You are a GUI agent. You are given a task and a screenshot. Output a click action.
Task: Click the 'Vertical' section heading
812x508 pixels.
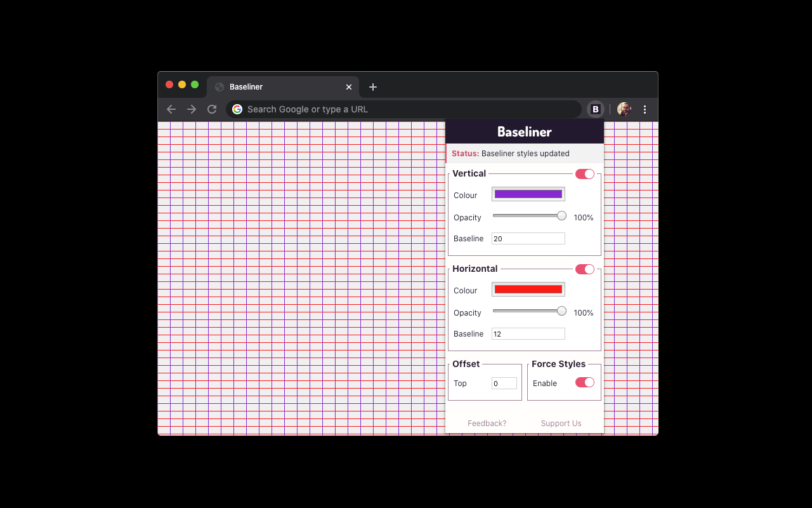click(469, 173)
